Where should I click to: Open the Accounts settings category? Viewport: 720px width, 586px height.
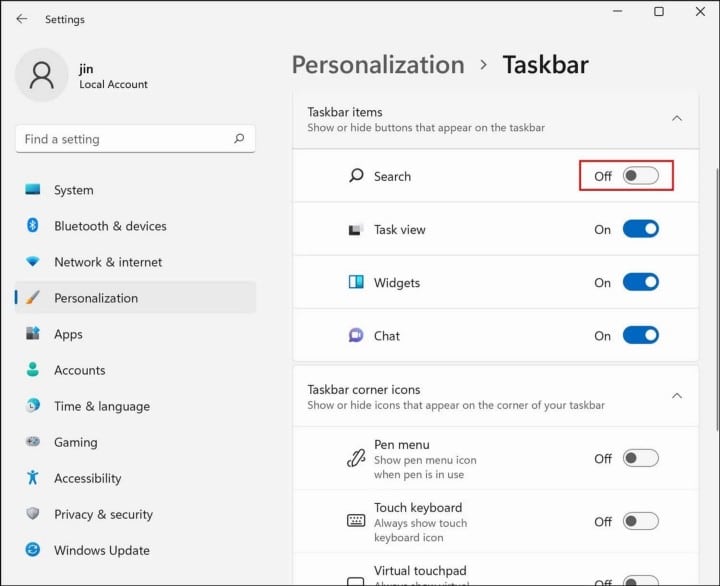coord(135,370)
